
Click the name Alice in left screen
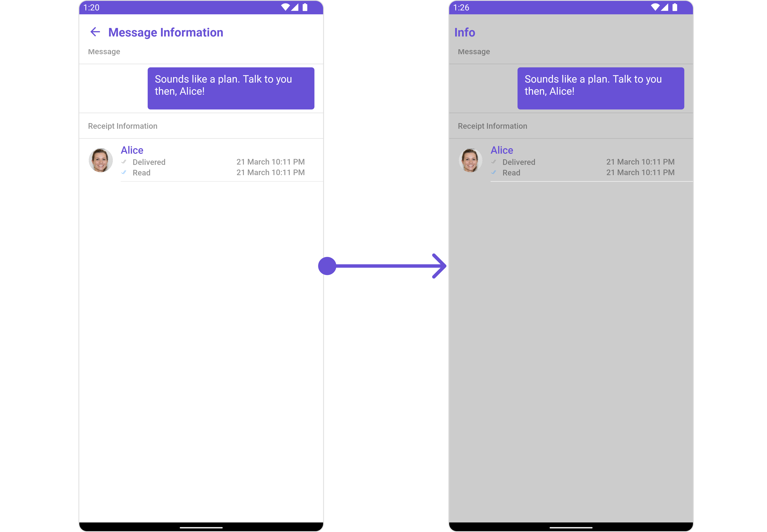pyautogui.click(x=132, y=150)
